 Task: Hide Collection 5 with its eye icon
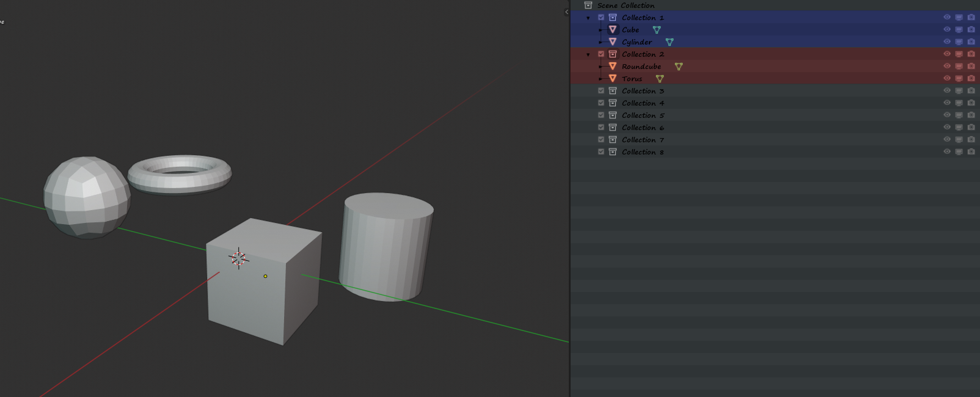point(947,115)
